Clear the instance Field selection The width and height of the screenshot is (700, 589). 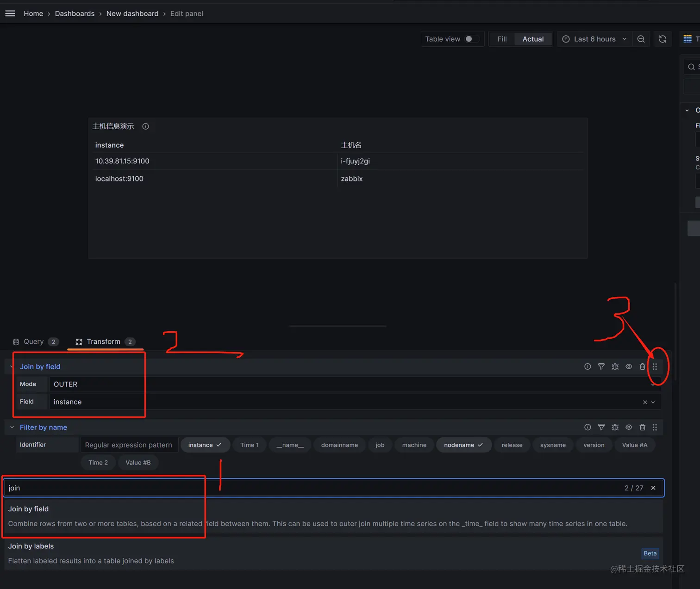click(x=645, y=402)
